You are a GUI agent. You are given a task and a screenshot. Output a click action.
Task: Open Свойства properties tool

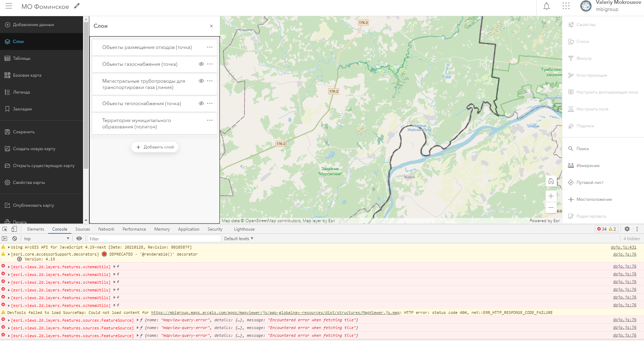click(x=603, y=25)
